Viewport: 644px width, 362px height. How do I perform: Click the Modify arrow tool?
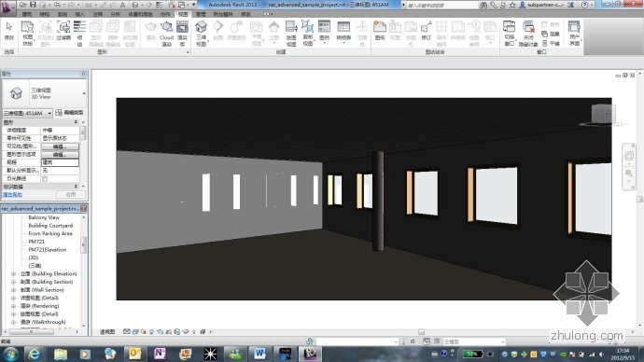(9, 31)
